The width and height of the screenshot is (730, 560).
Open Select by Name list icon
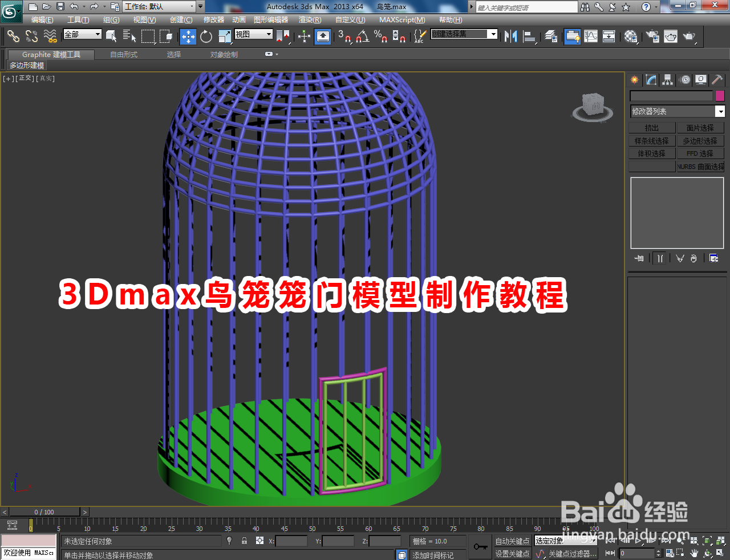[129, 36]
